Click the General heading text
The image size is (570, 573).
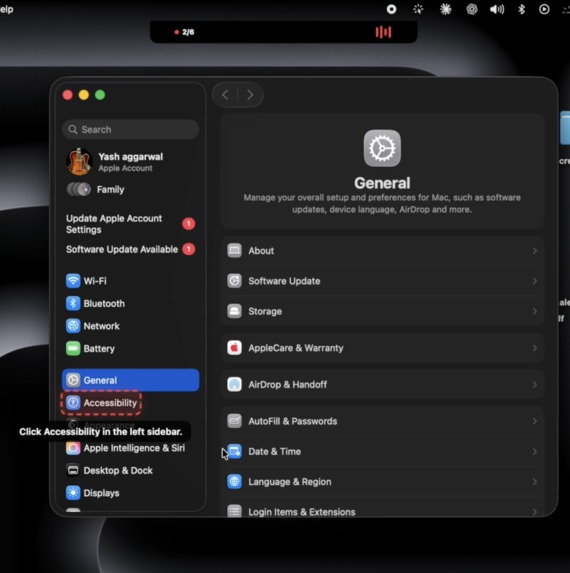382,183
